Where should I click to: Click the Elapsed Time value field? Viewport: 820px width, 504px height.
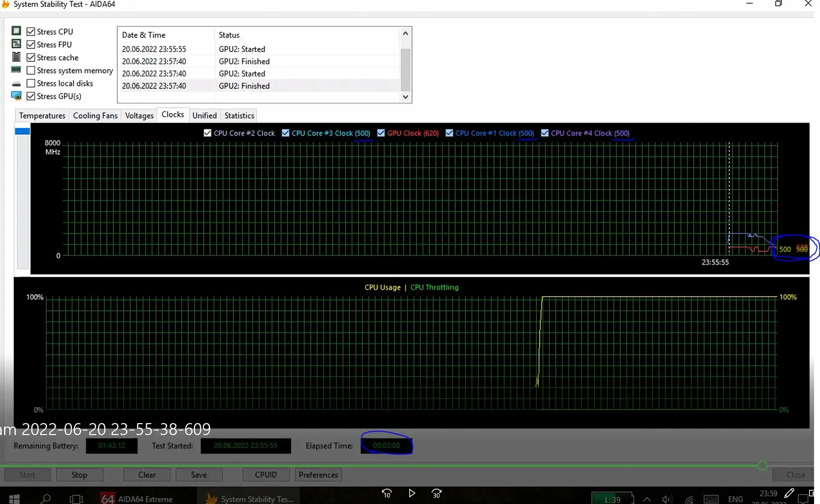click(x=386, y=445)
